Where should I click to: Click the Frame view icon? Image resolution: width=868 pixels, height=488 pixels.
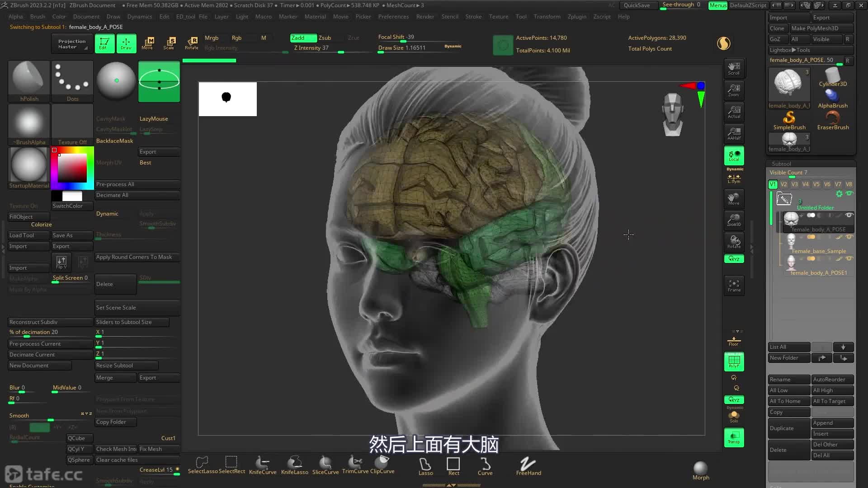[734, 285]
